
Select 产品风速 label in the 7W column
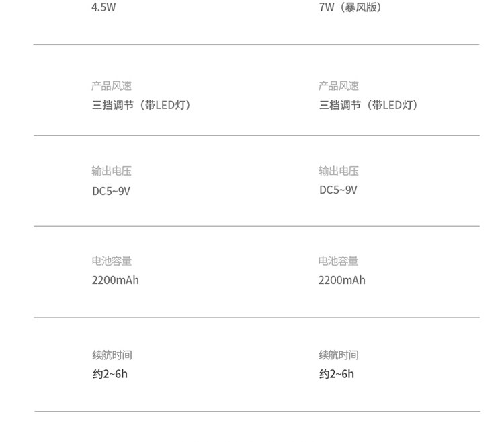[x=339, y=86]
